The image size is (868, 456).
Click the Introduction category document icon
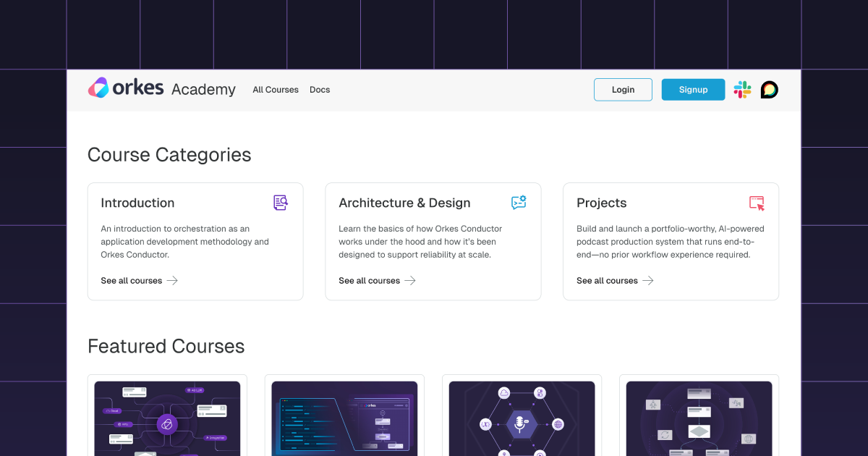tap(281, 203)
